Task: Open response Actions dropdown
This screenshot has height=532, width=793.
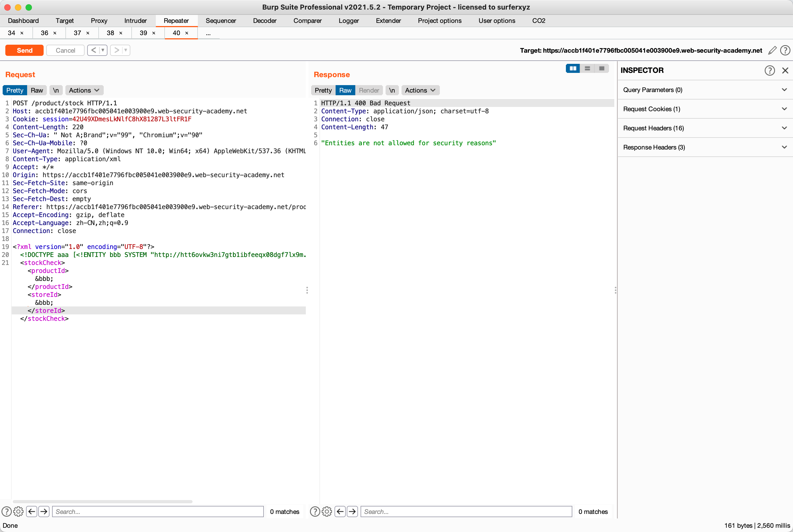Action: tap(420, 90)
